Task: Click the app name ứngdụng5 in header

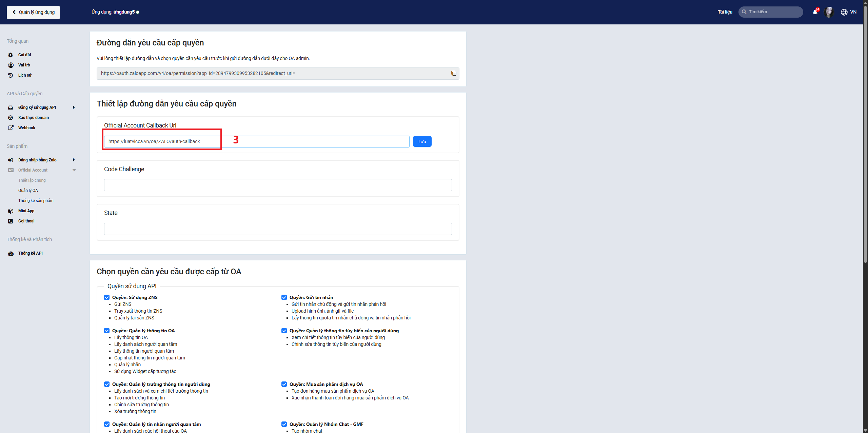Action: click(x=124, y=12)
